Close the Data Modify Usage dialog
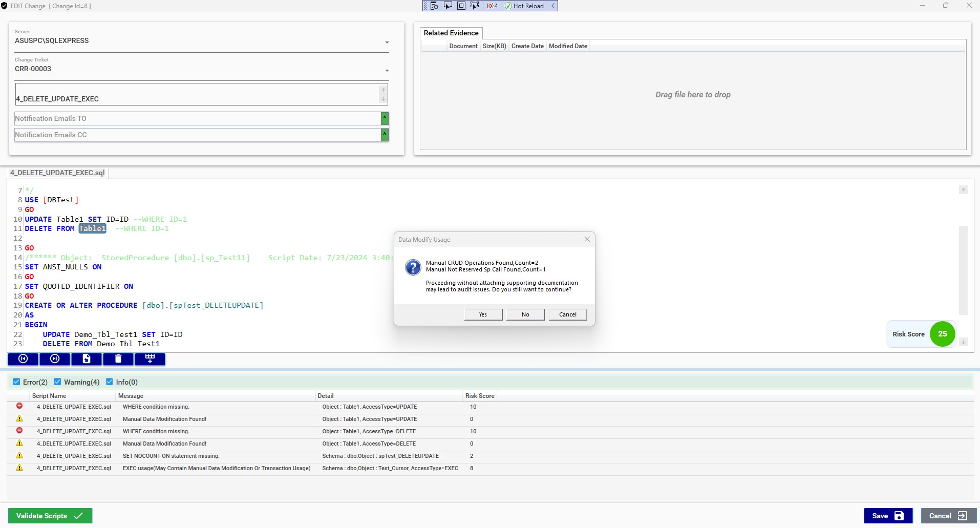 587,239
